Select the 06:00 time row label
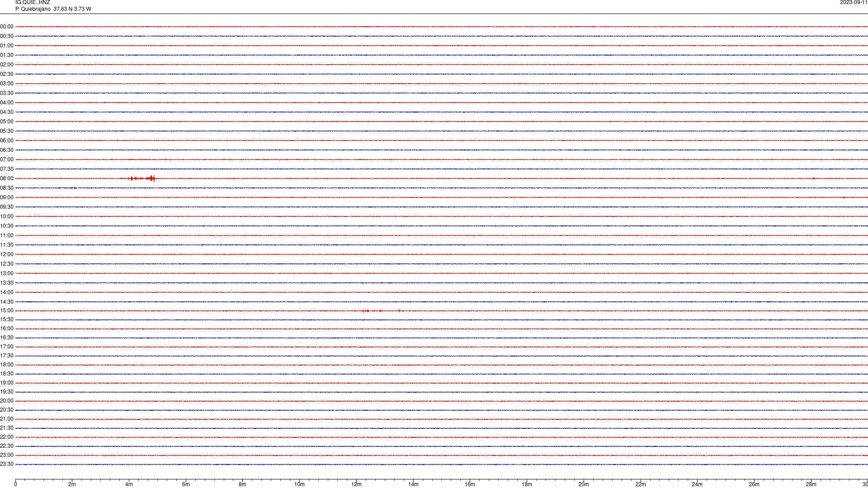Viewport: 868px width, 488px height. (7, 141)
